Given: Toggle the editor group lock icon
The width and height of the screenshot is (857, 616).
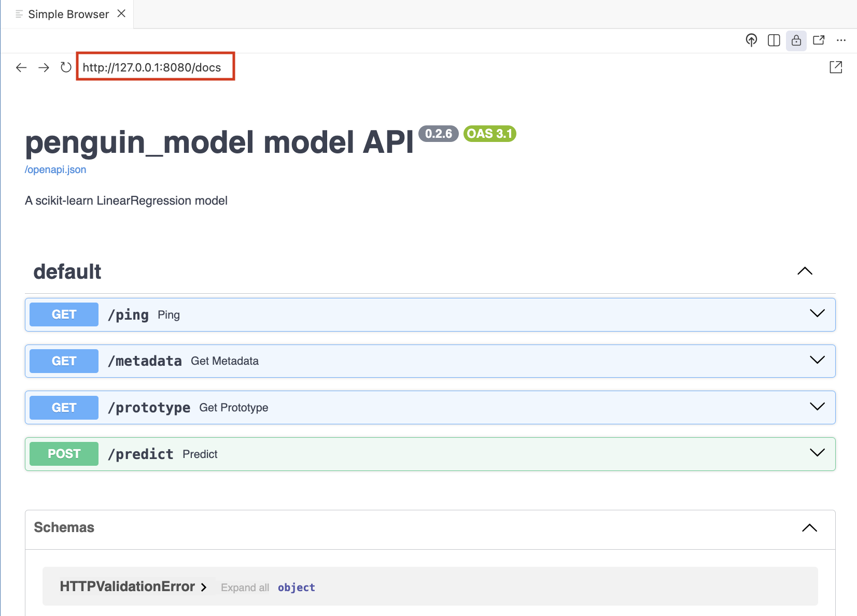Looking at the screenshot, I should click(796, 40).
